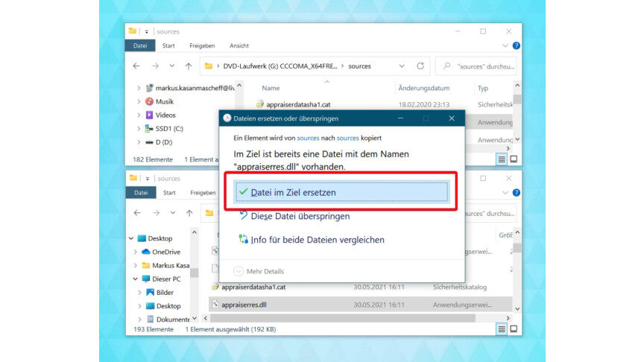Open Start tab in upper Explorer window
The height and width of the screenshot is (362, 644).
click(168, 45)
